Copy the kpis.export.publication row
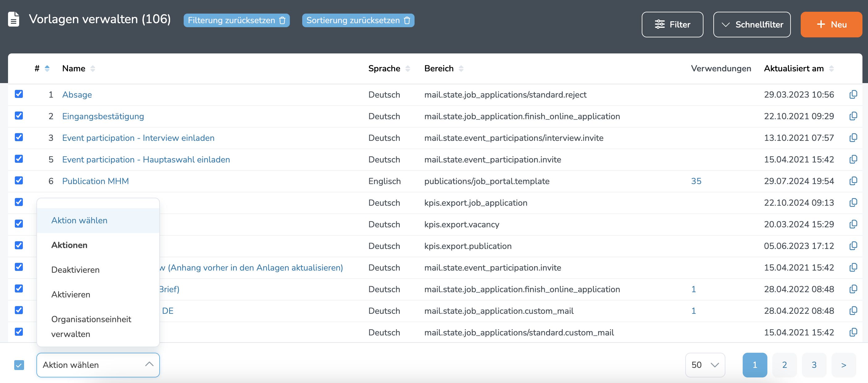Image resolution: width=868 pixels, height=383 pixels. point(853,246)
